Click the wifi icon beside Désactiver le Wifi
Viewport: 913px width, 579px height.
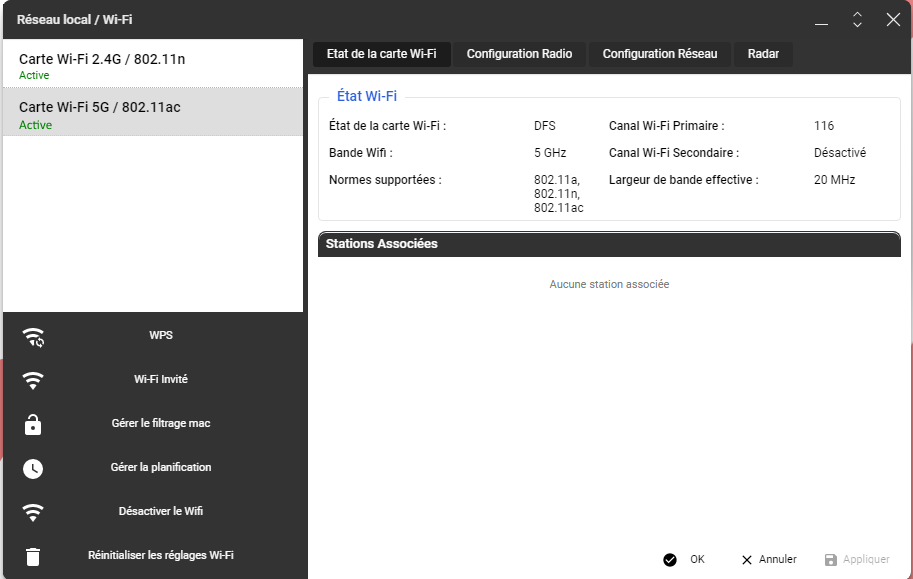[33, 512]
